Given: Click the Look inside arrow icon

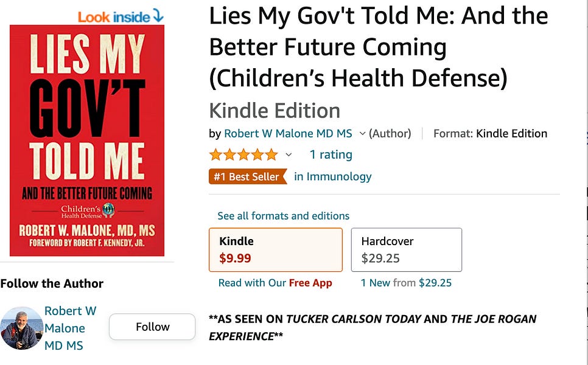Looking at the screenshot, I should click(158, 16).
